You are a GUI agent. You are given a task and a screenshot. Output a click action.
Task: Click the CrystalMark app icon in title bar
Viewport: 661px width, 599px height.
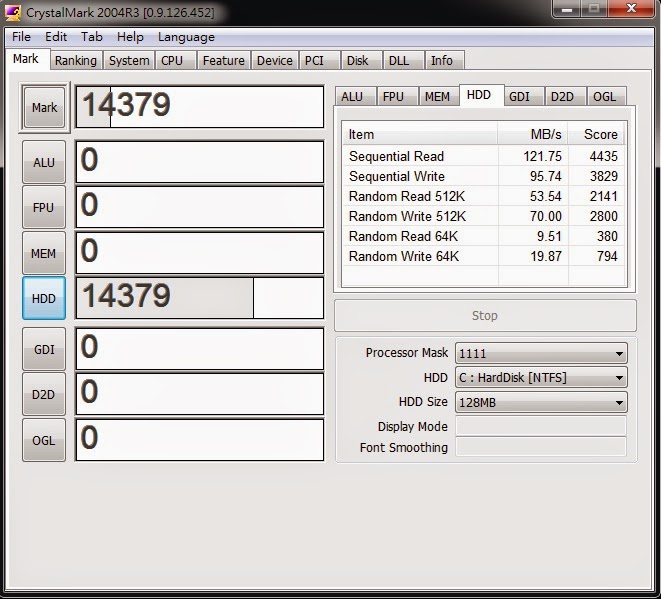tap(13, 13)
